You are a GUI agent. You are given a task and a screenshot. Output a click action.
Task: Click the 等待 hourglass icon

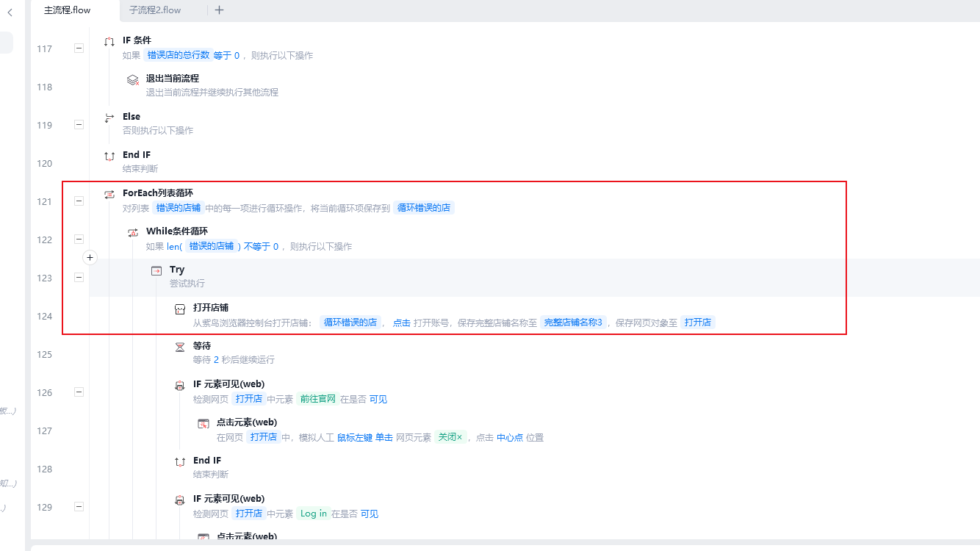click(x=180, y=347)
